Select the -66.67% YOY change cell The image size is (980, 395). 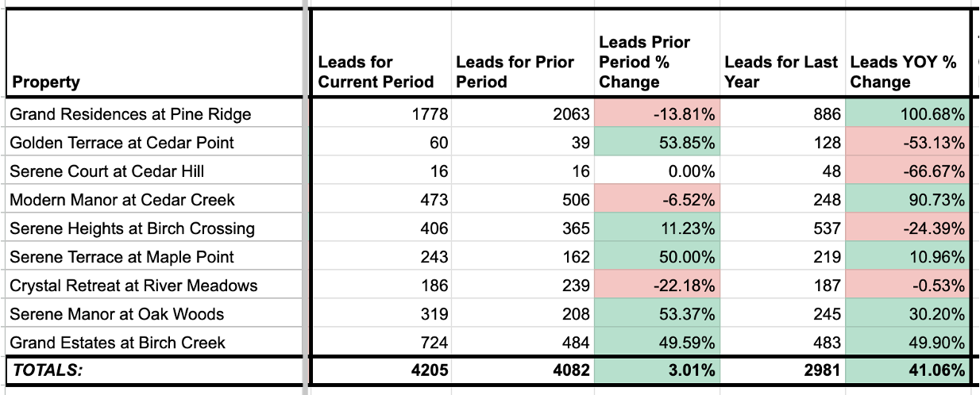[907, 171]
